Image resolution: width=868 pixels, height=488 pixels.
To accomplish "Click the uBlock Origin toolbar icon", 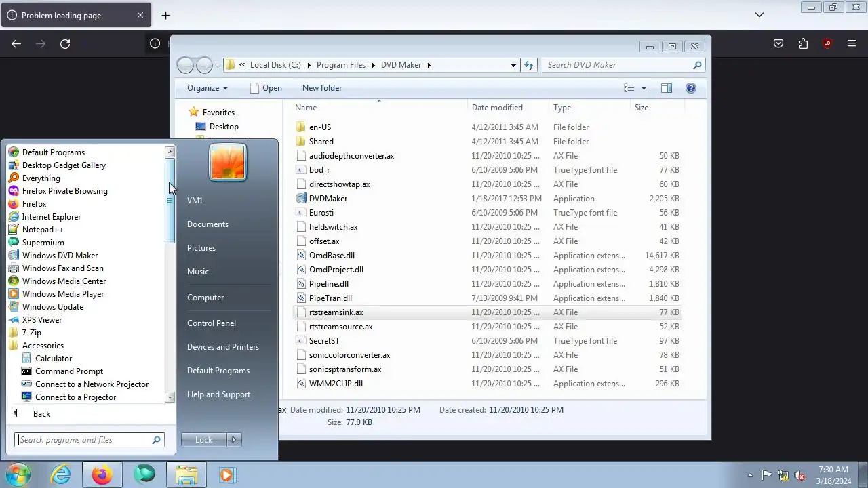I will 827,44.
